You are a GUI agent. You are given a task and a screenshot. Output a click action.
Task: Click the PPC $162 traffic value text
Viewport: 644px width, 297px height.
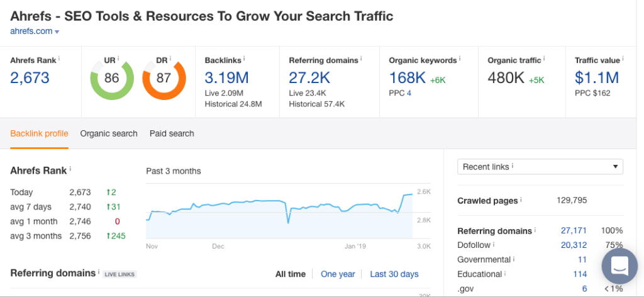592,93
